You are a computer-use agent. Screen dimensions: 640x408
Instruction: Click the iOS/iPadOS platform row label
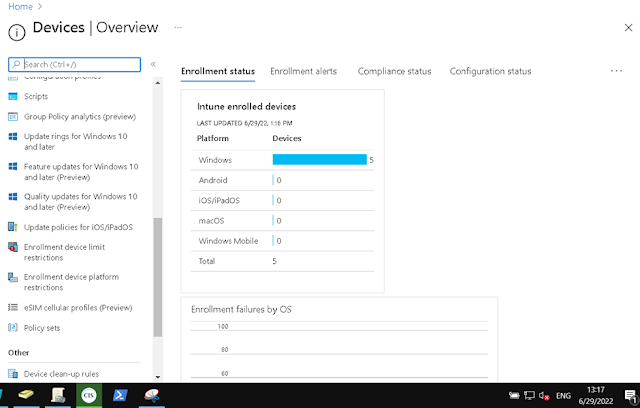coord(219,200)
